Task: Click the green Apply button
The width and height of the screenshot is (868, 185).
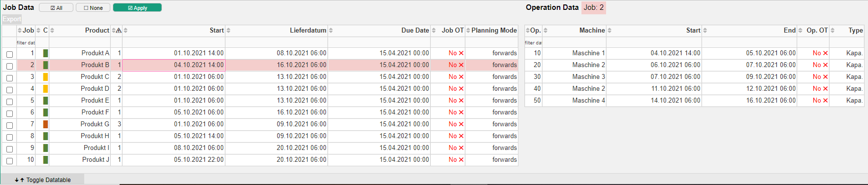Action: coord(137,8)
